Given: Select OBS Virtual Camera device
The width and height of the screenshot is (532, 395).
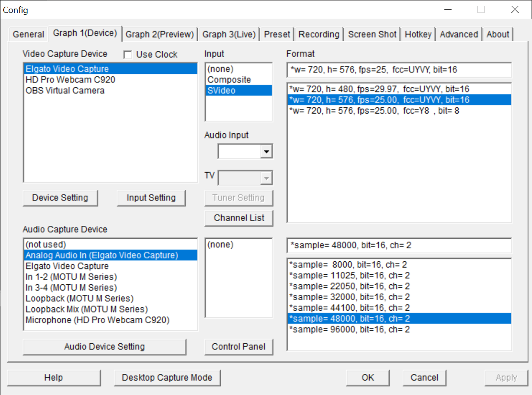Looking at the screenshot, I should (111, 91).
